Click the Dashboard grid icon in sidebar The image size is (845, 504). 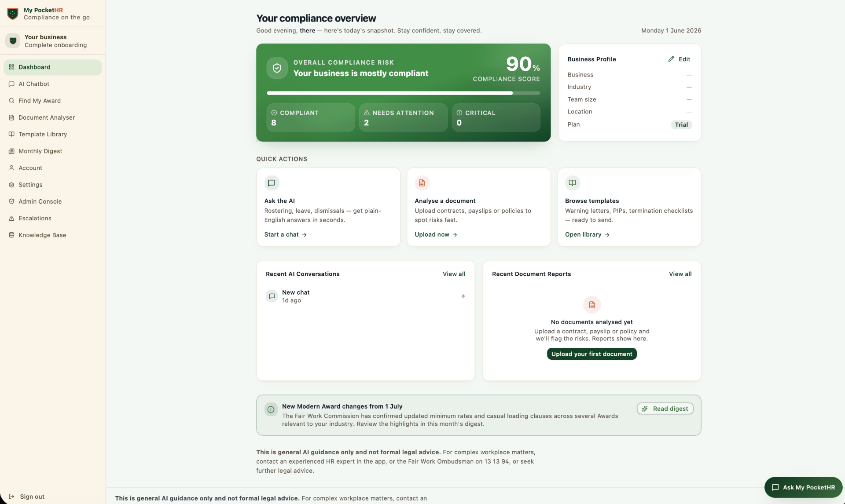11,67
